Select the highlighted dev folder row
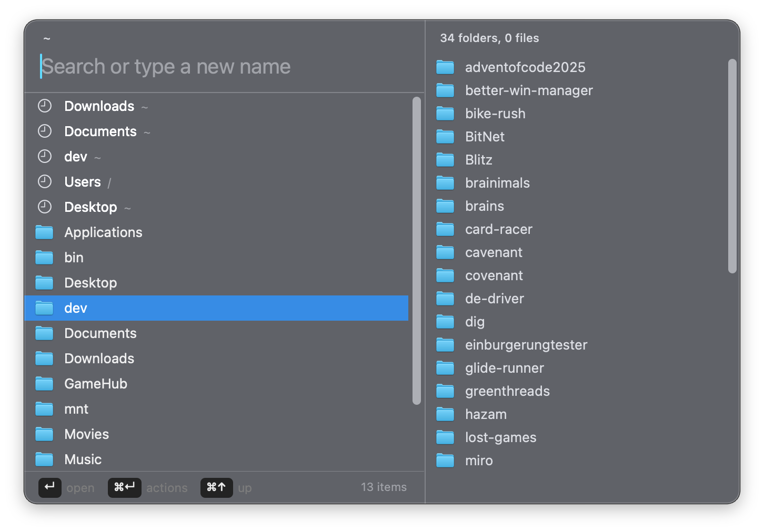The height and width of the screenshot is (532, 764). pos(216,308)
